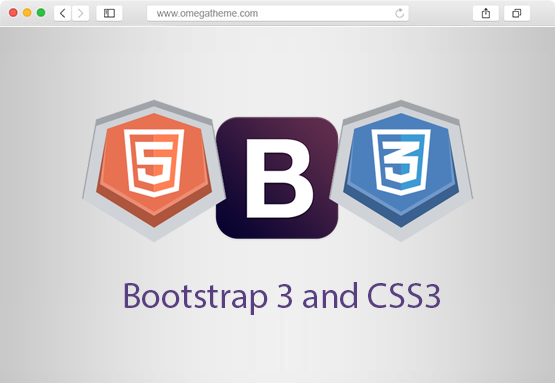Minimize window with the yellow button
The image size is (555, 383).
pos(27,13)
